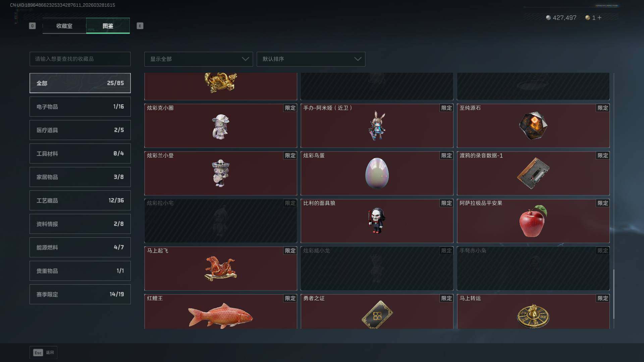Select the cassette tape recording item
Viewport: 644px width, 362px height.
533,173
